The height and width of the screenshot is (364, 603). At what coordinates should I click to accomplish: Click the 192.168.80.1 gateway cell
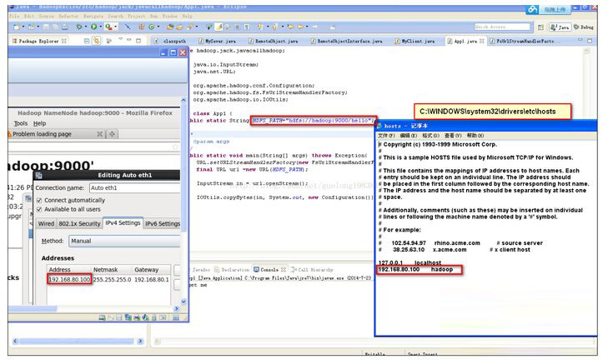click(152, 280)
